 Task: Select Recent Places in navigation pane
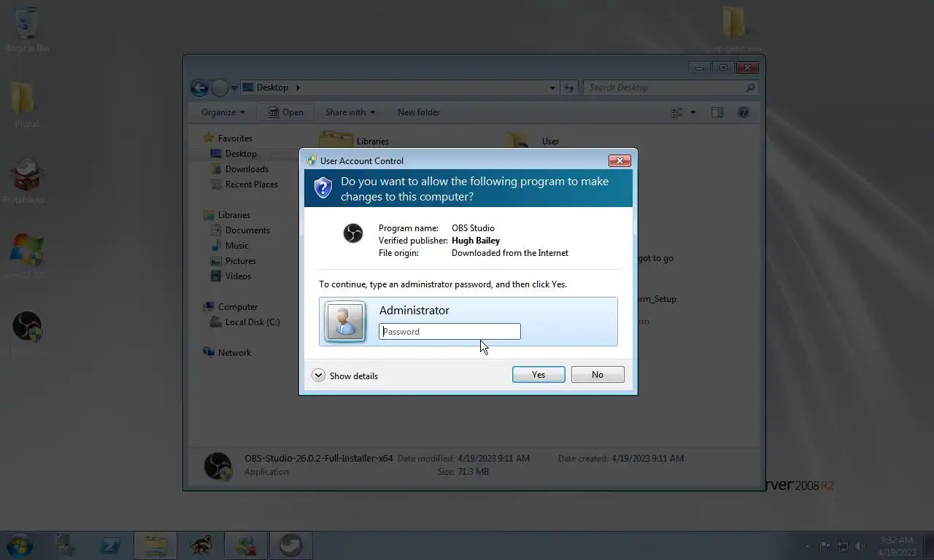click(244, 184)
